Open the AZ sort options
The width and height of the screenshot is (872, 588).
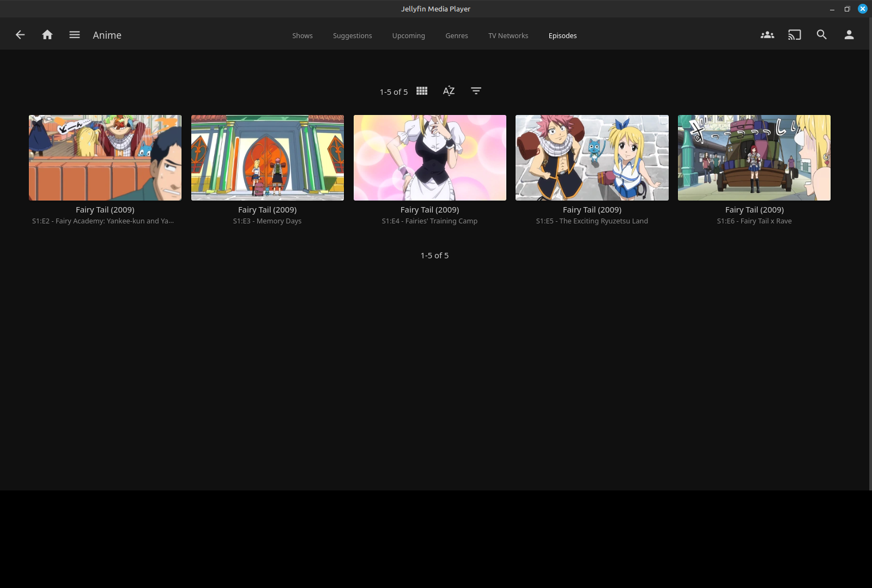pos(449,91)
